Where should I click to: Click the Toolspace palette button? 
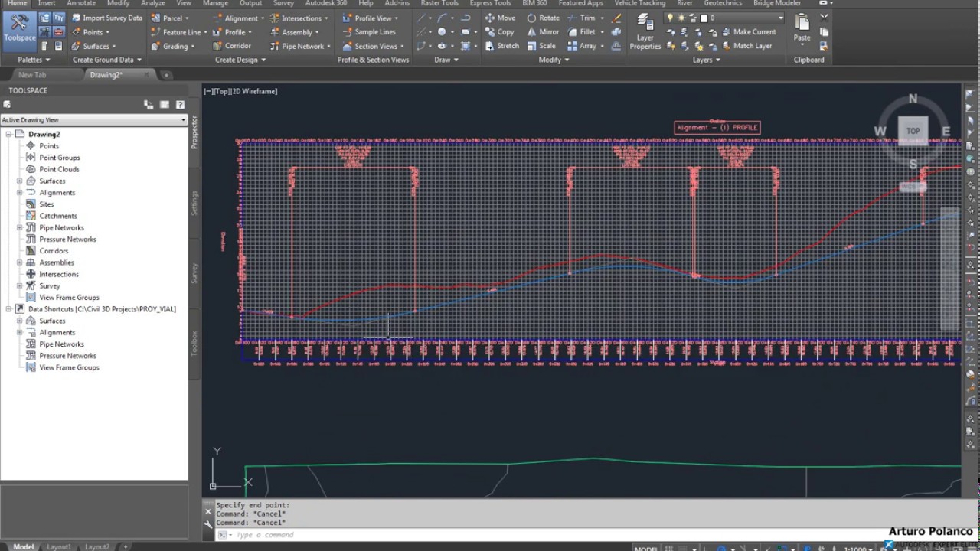[x=19, y=29]
